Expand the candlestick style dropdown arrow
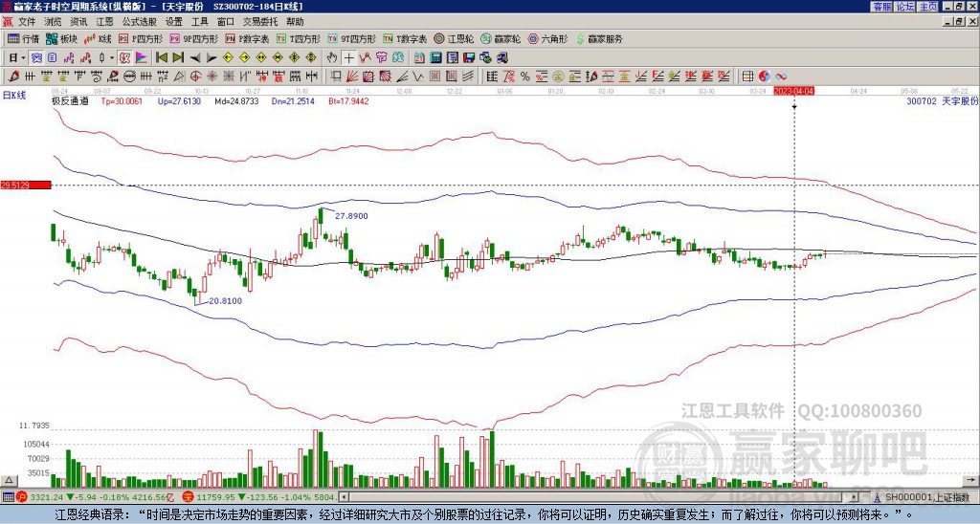This screenshot has width=980, height=524. [111, 58]
